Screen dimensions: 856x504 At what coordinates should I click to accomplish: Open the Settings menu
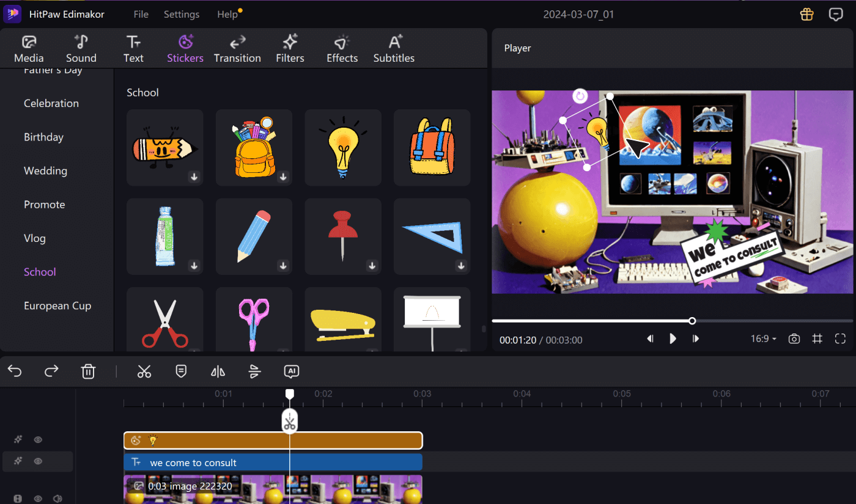click(x=182, y=14)
